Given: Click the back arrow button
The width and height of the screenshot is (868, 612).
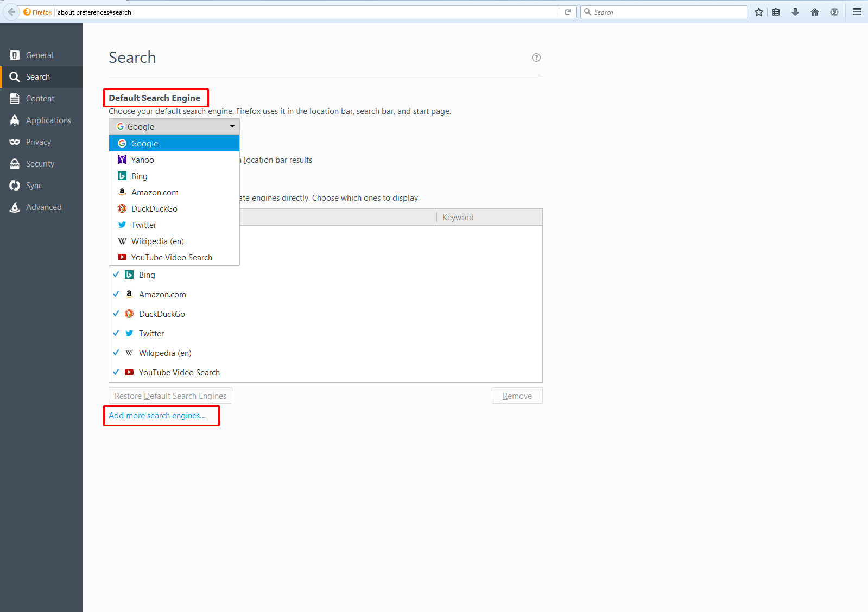Looking at the screenshot, I should tap(11, 12).
